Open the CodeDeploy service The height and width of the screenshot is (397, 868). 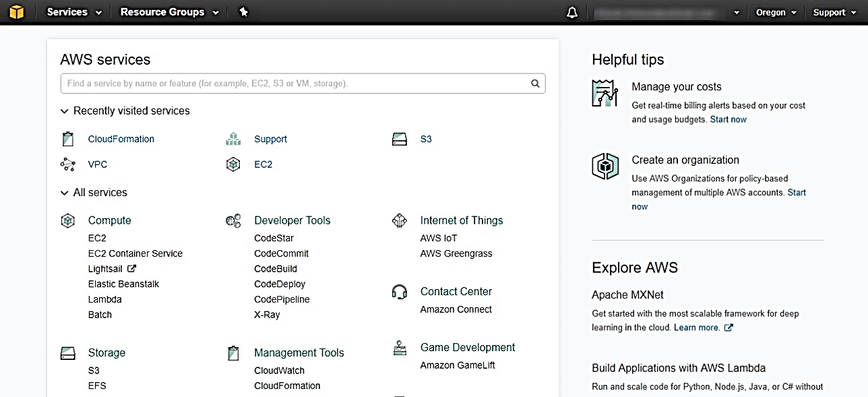[x=280, y=284]
